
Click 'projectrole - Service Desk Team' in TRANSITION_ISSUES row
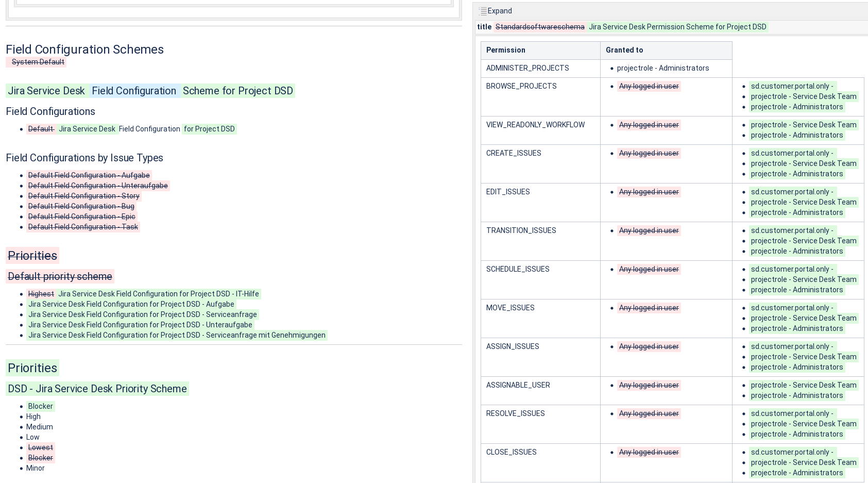pyautogui.click(x=804, y=241)
